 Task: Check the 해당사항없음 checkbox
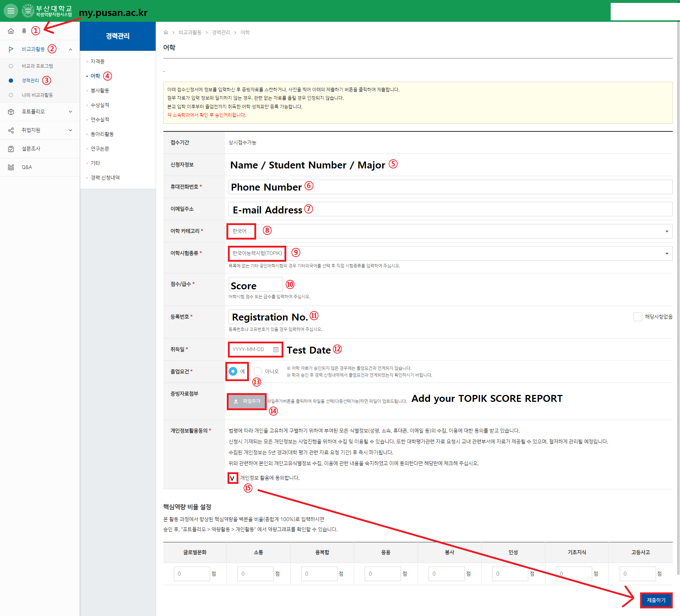[638, 317]
